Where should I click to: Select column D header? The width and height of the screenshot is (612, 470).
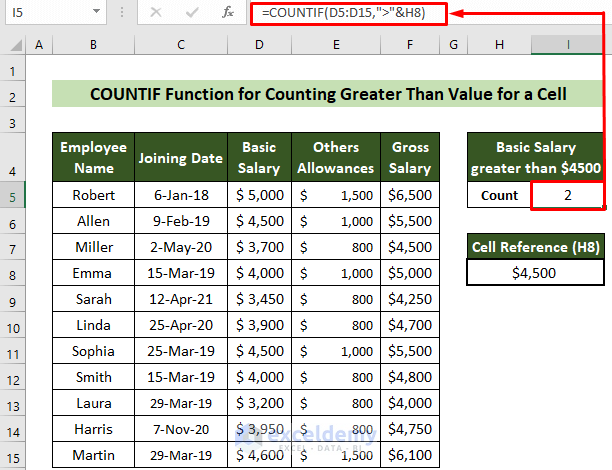point(259,46)
